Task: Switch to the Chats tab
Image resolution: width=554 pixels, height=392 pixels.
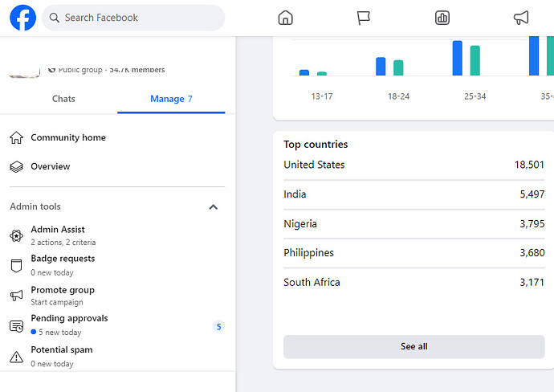Action: [63, 99]
